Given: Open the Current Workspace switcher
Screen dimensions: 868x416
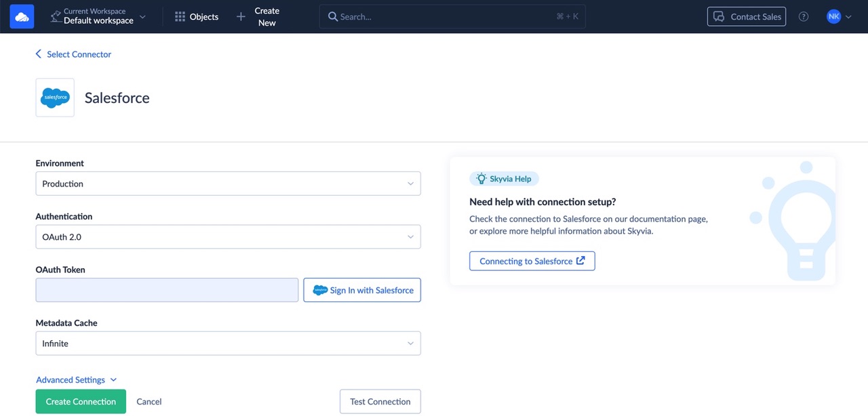Looking at the screenshot, I should point(98,17).
